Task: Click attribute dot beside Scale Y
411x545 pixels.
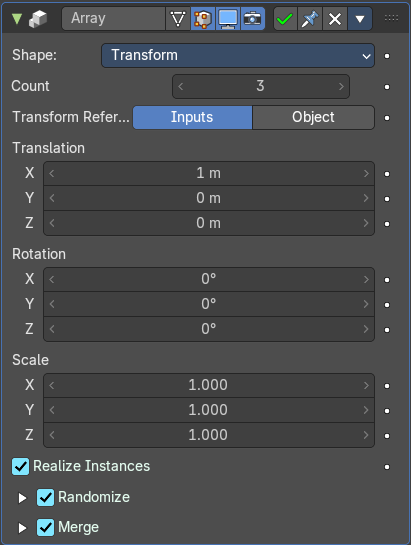Action: [x=387, y=411]
